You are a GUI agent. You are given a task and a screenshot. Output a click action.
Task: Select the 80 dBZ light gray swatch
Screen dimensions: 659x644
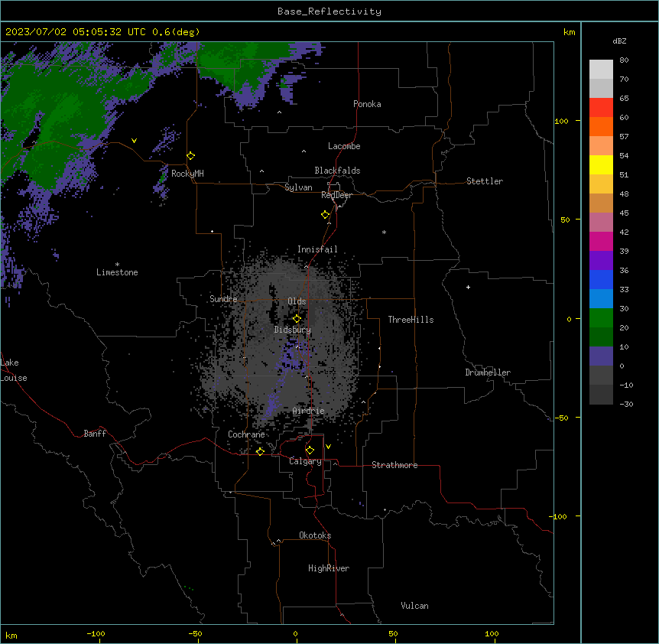[x=601, y=70]
